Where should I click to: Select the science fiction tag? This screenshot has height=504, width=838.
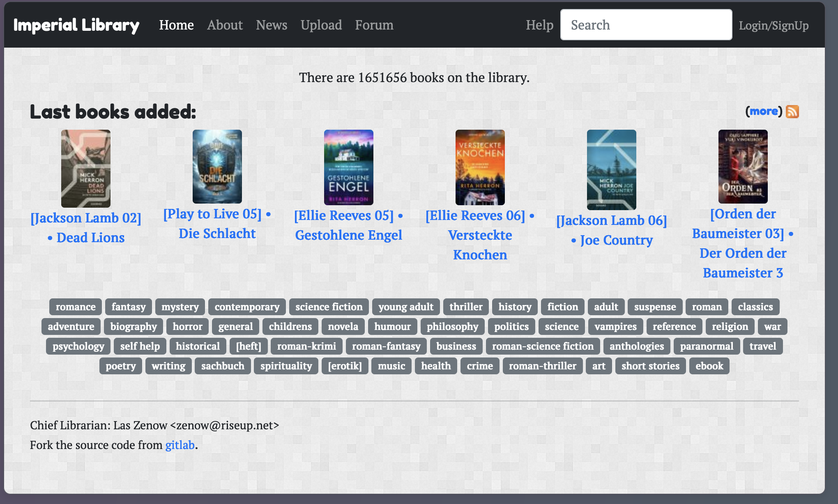pos(329,307)
